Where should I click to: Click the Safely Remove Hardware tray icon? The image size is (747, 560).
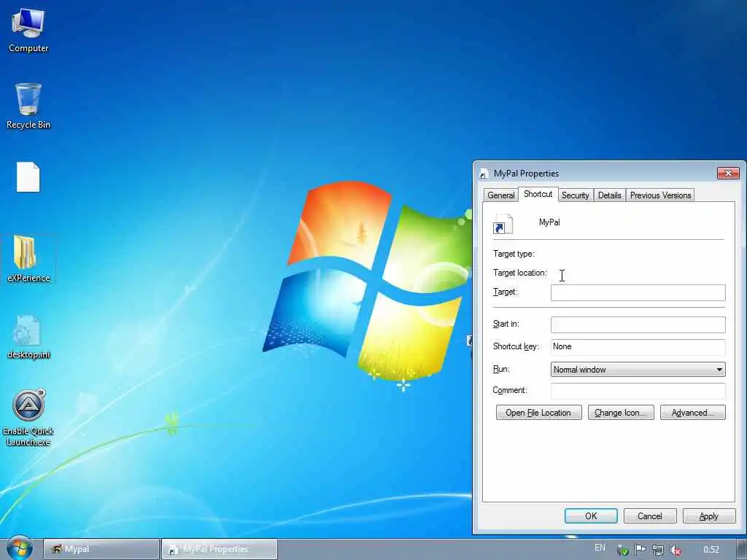coord(623,550)
